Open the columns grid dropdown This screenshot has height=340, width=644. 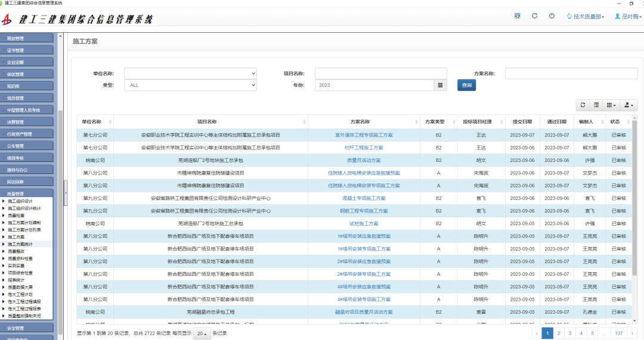point(611,105)
